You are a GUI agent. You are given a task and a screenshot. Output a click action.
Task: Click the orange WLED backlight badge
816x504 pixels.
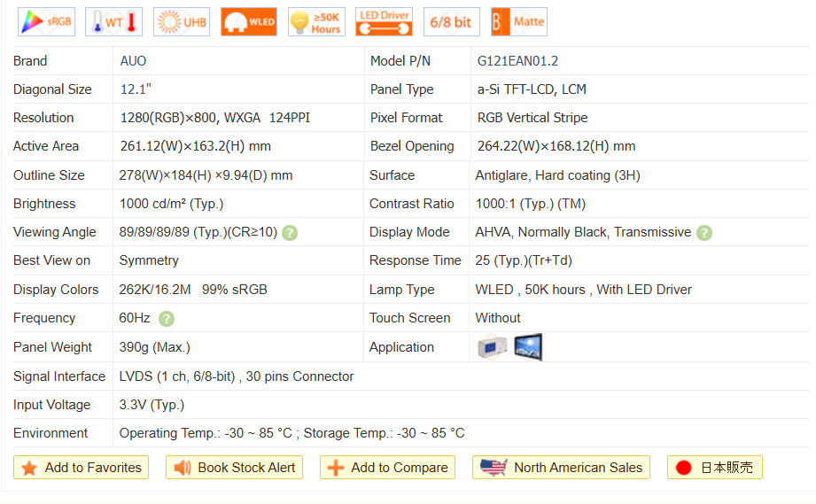[x=249, y=22]
